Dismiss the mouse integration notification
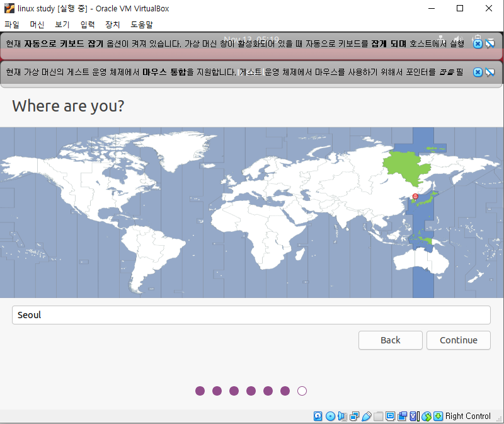 click(x=478, y=72)
